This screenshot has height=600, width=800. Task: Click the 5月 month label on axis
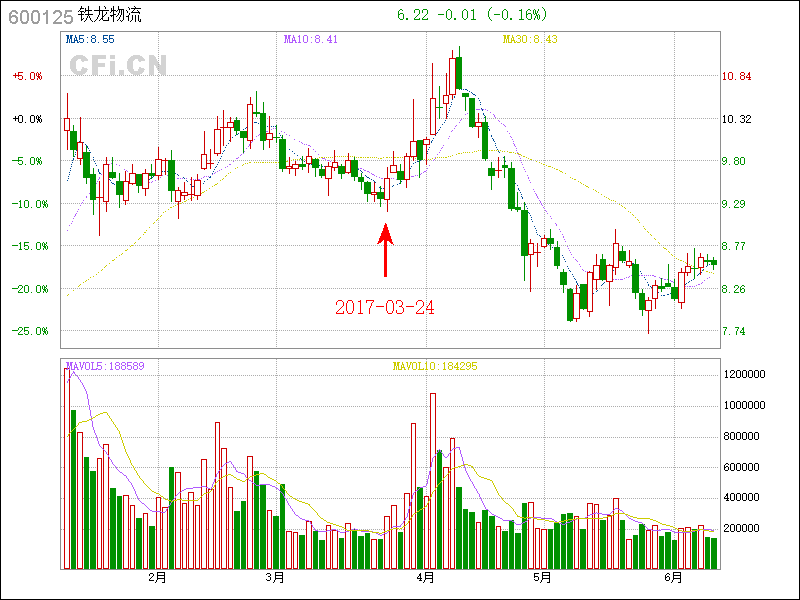tap(542, 577)
